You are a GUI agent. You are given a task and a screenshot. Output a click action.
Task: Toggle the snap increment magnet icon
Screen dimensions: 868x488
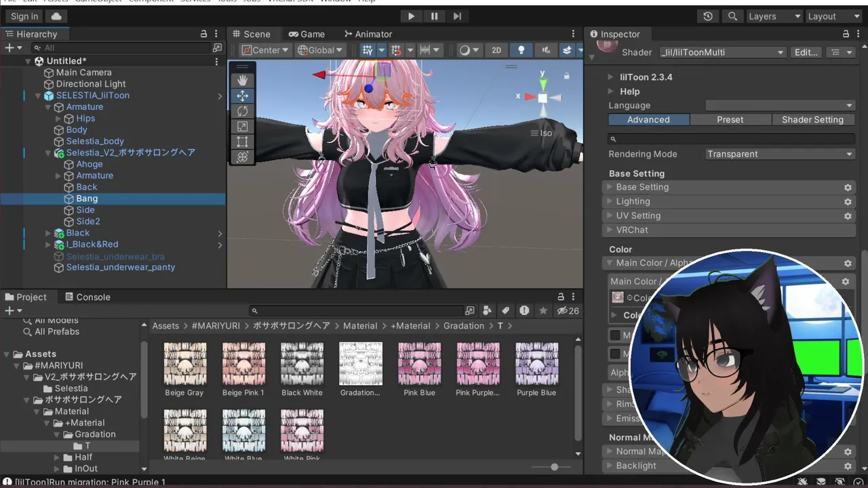(396, 50)
